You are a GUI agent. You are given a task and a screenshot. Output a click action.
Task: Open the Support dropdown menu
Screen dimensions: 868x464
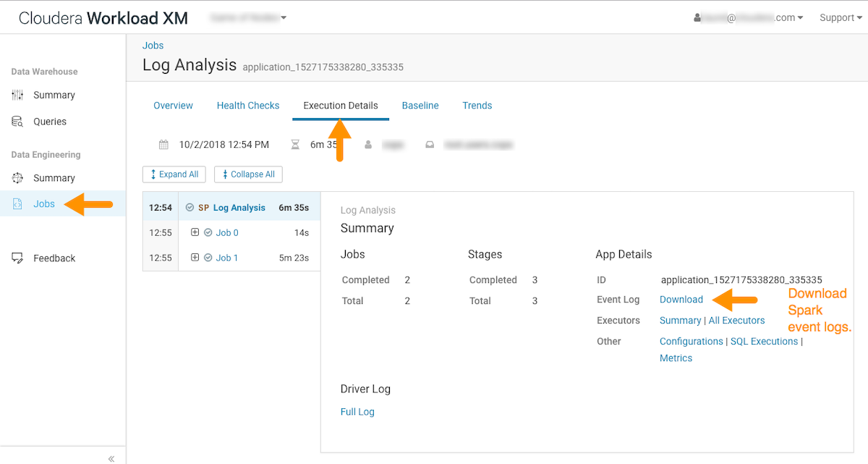point(841,18)
